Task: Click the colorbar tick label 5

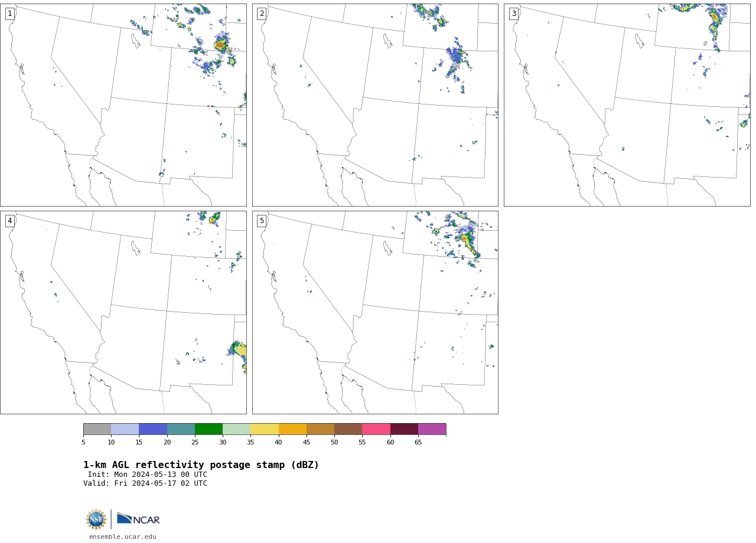Action: 83,442
